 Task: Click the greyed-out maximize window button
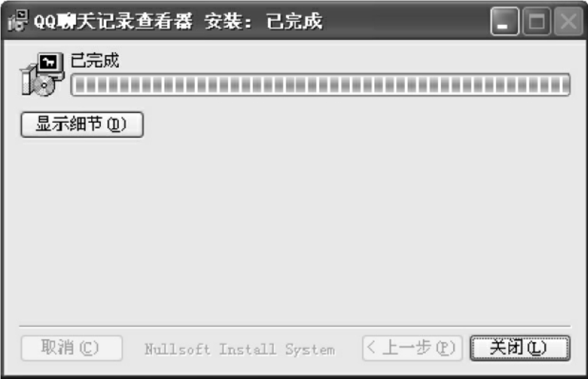[x=536, y=22]
